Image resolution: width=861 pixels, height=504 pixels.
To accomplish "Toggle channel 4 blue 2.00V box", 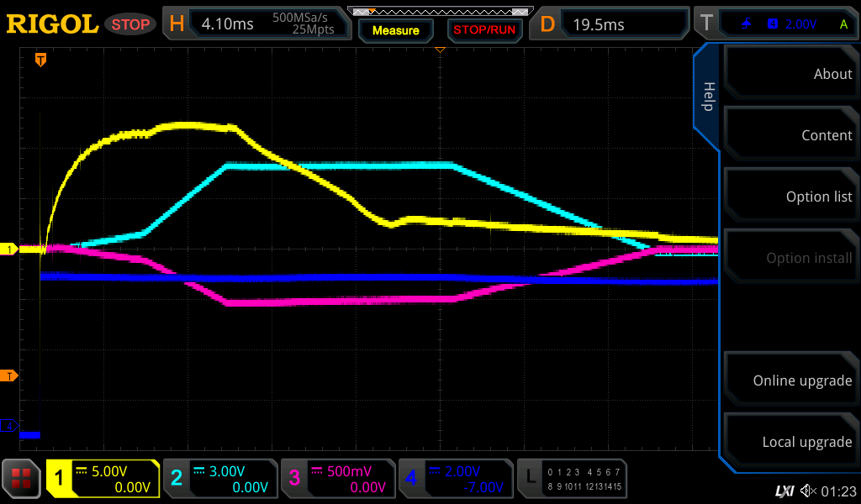I will pos(456,479).
